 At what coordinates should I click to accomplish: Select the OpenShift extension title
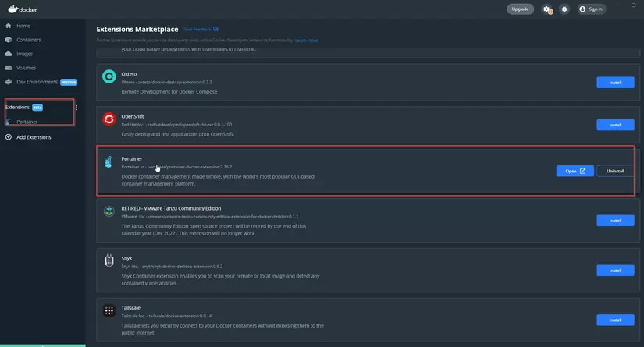(132, 116)
